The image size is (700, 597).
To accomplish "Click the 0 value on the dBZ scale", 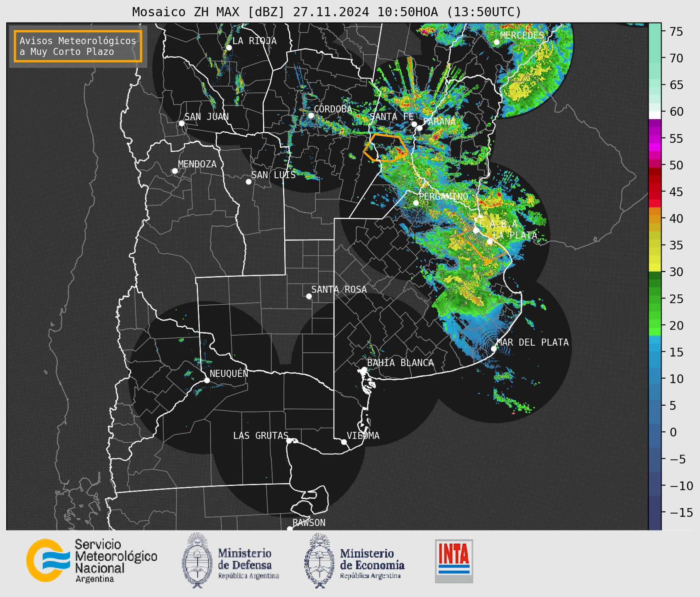I will point(673,432).
